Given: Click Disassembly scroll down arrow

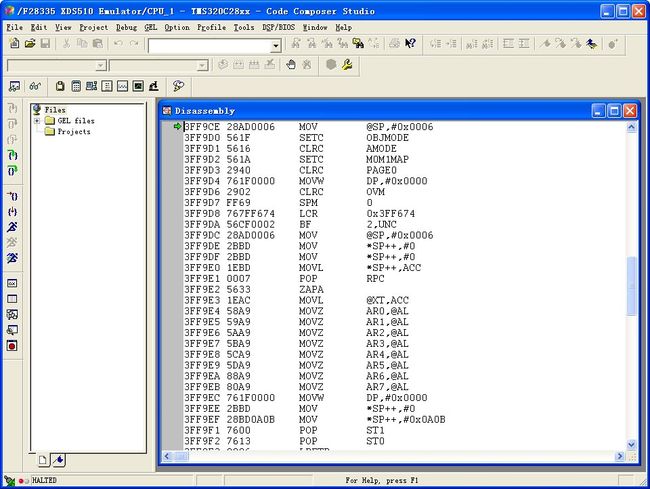Looking at the screenshot, I should (x=631, y=445).
